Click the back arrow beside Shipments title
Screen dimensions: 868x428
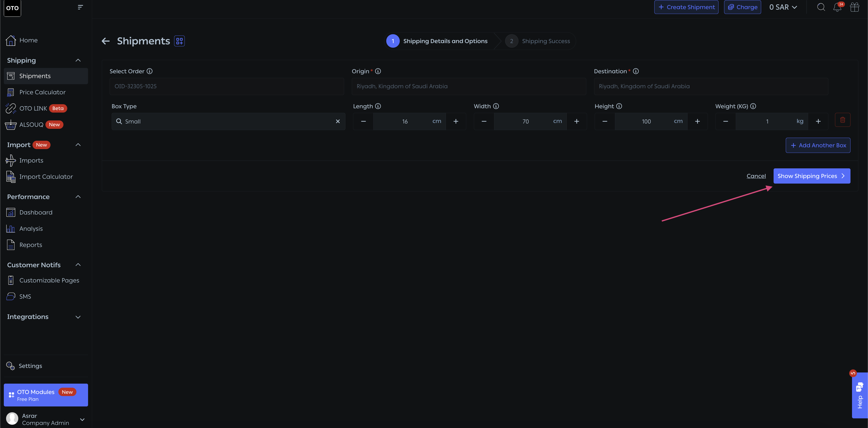tap(106, 41)
